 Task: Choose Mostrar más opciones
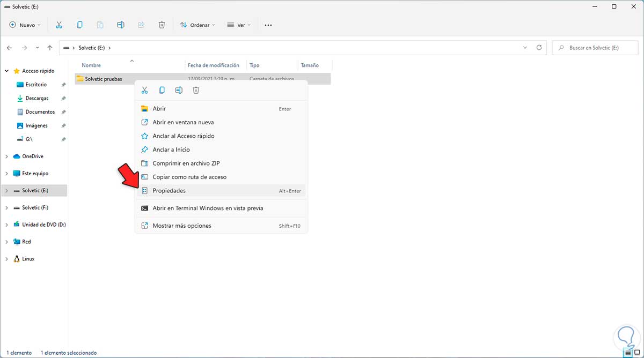[x=221, y=226]
